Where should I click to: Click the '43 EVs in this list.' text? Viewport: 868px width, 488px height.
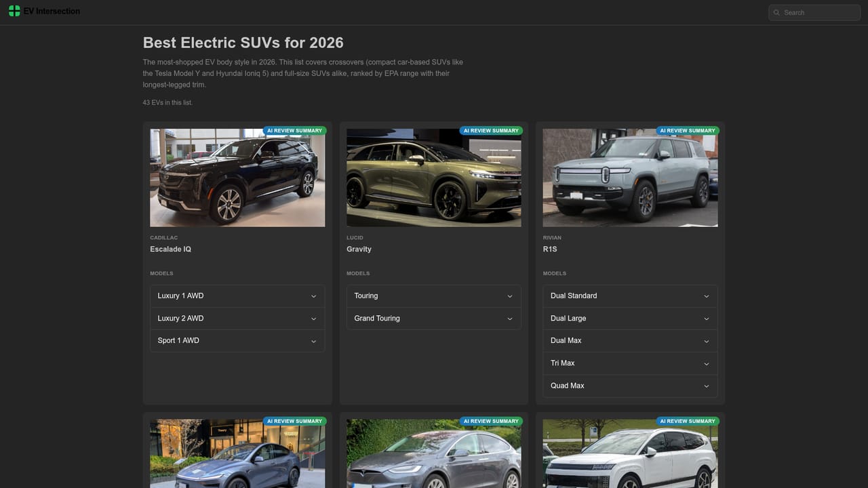tap(167, 103)
